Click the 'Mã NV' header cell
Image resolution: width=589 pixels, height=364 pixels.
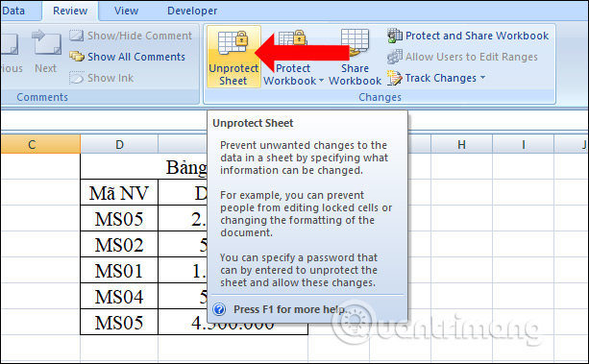pos(119,192)
